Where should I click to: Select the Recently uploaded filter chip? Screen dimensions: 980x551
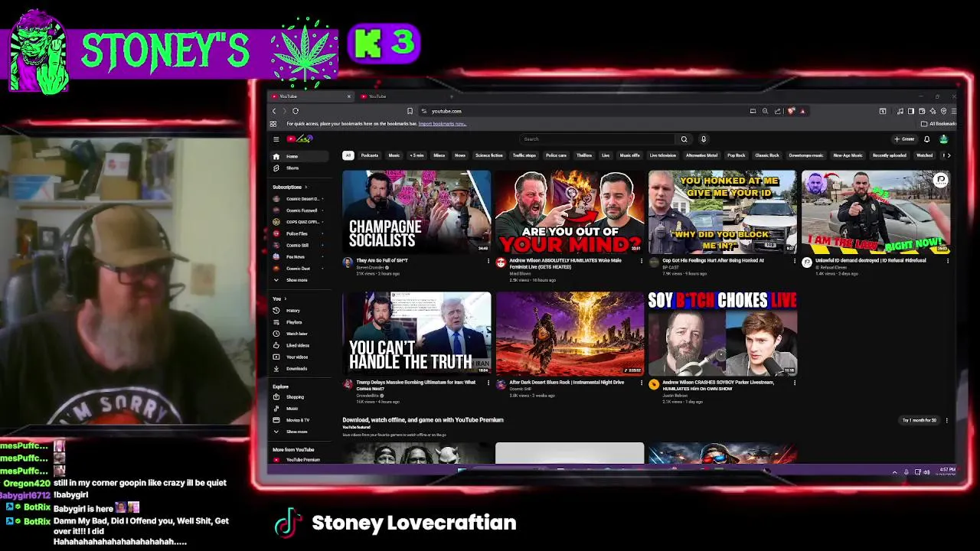pyautogui.click(x=890, y=155)
